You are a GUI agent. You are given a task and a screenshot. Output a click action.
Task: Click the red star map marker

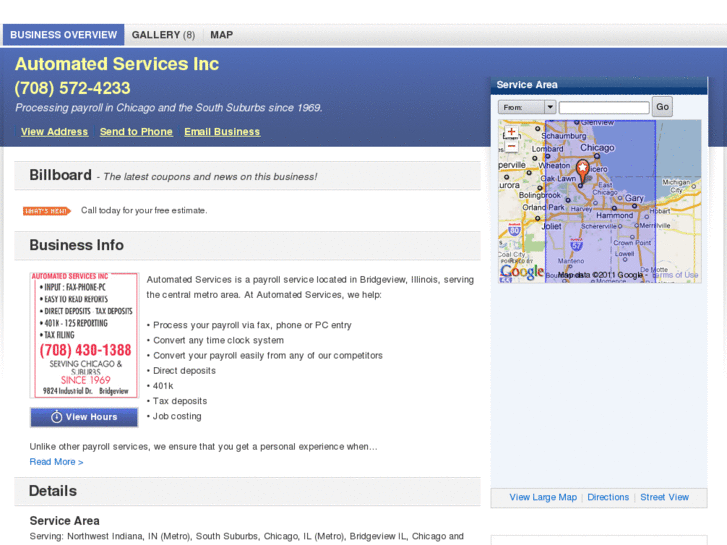(582, 171)
